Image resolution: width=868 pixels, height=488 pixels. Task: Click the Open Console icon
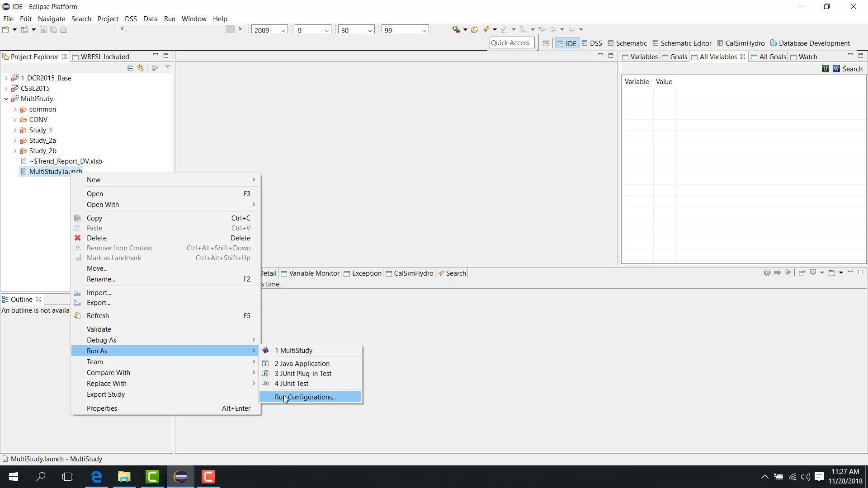pyautogui.click(x=832, y=272)
